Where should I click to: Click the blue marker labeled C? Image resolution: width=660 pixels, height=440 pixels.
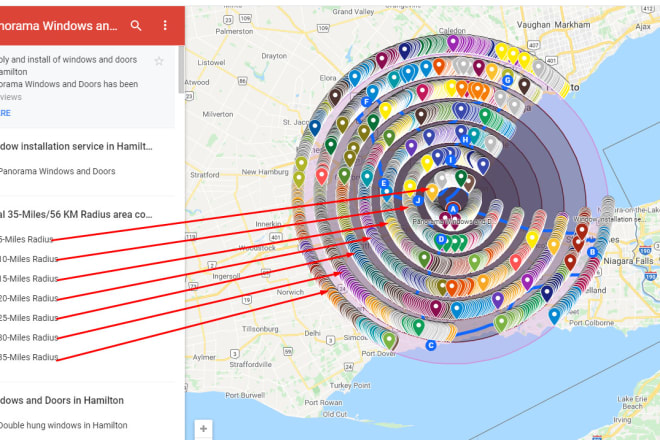click(430, 345)
